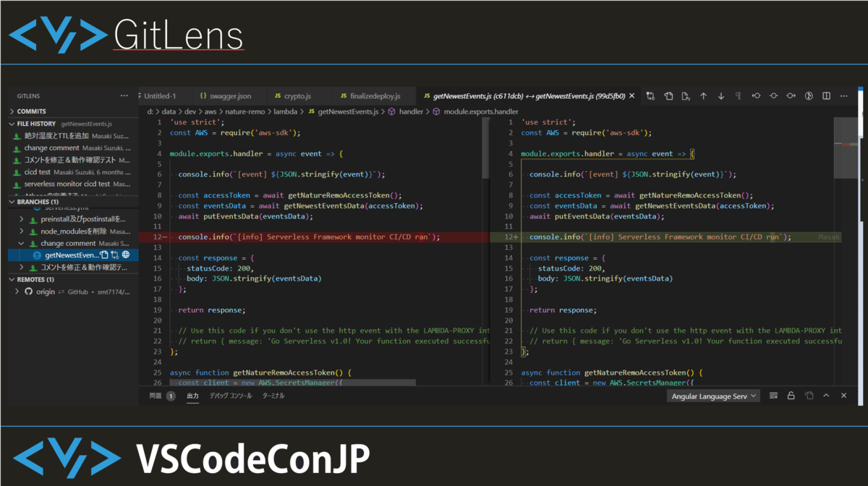The width and height of the screenshot is (868, 486).
Task: Click compare icon on getNewestEven... row
Action: [x=114, y=255]
